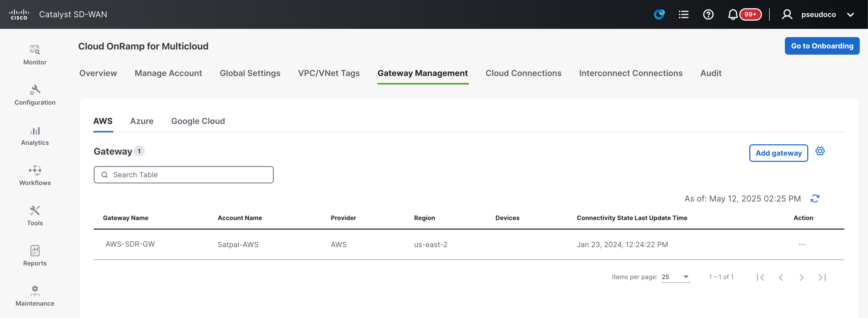
Task: Click search magnifier icon in table search
Action: coord(105,175)
